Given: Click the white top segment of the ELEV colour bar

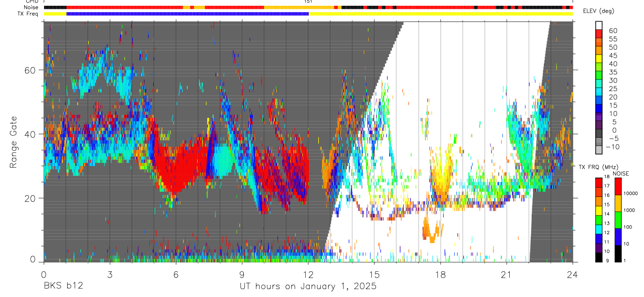Looking at the screenshot, I should click(x=599, y=25).
